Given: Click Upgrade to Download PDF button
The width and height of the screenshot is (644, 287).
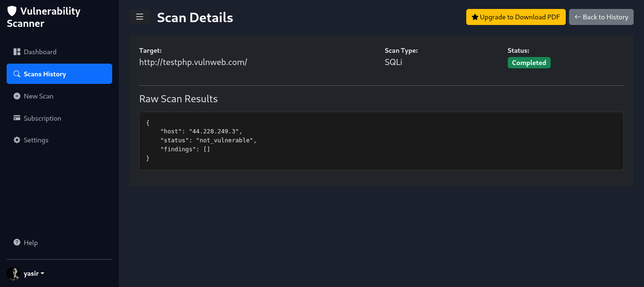Looking at the screenshot, I should [x=516, y=17].
